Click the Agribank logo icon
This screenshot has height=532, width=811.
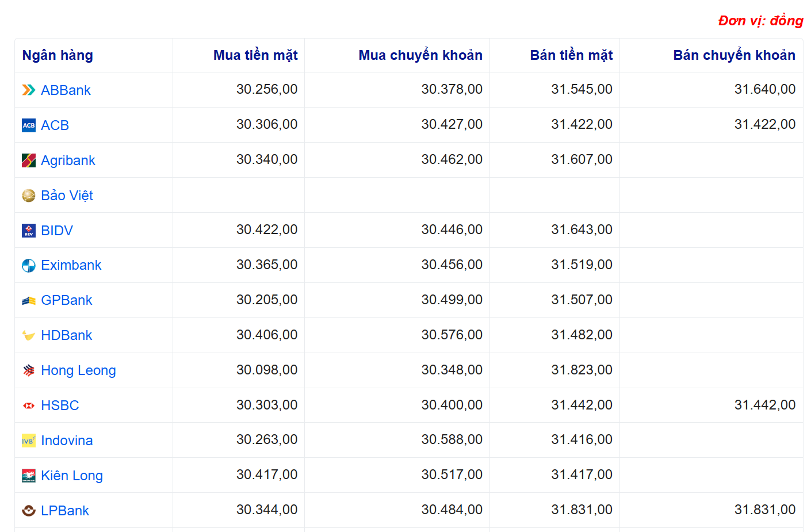[29, 160]
